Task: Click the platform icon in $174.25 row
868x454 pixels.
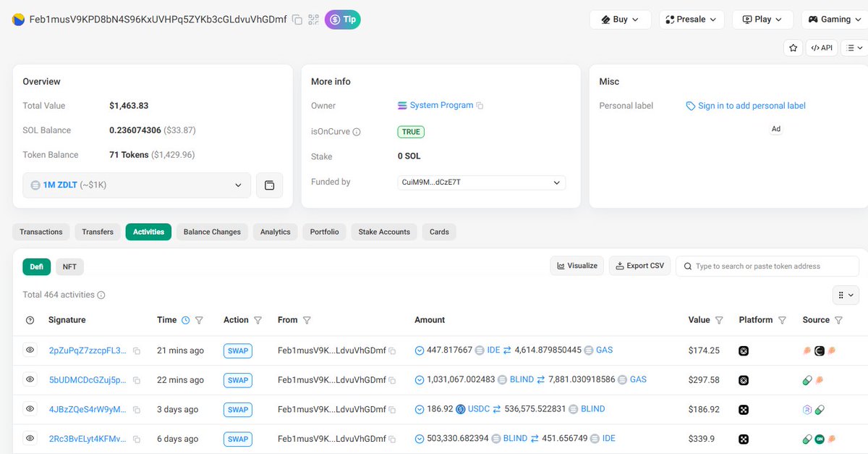Action: (744, 351)
